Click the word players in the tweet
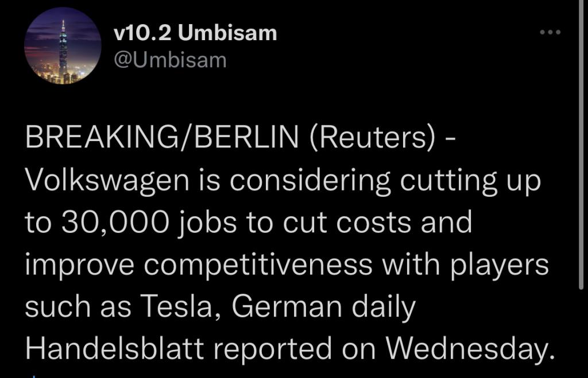Viewport: 588px width, 378px height. pos(500,265)
